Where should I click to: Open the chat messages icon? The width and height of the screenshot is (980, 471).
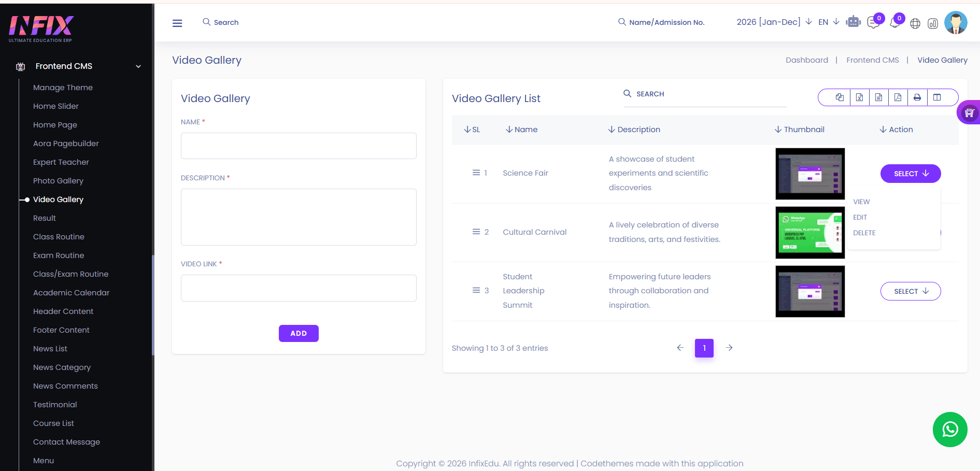click(x=873, y=23)
